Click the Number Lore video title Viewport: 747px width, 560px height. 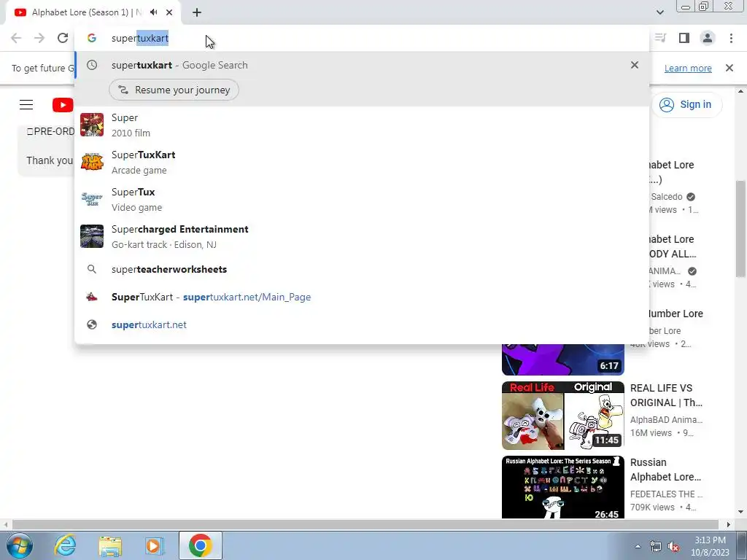pos(676,314)
